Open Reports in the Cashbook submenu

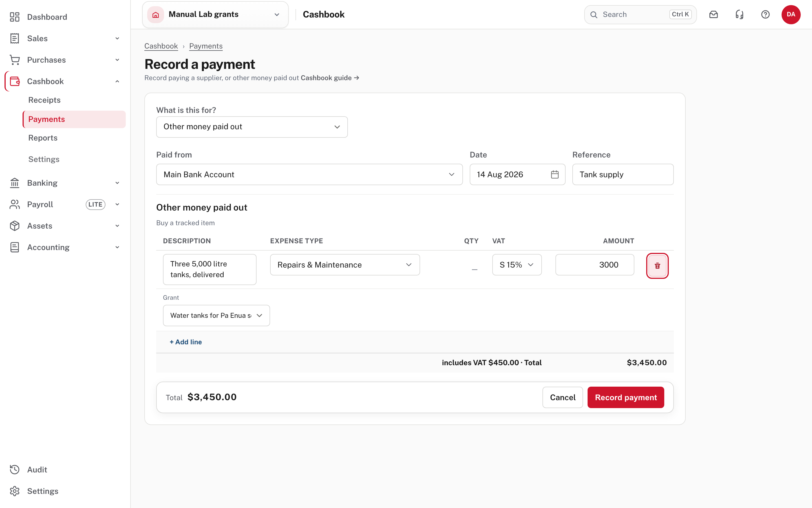43,138
